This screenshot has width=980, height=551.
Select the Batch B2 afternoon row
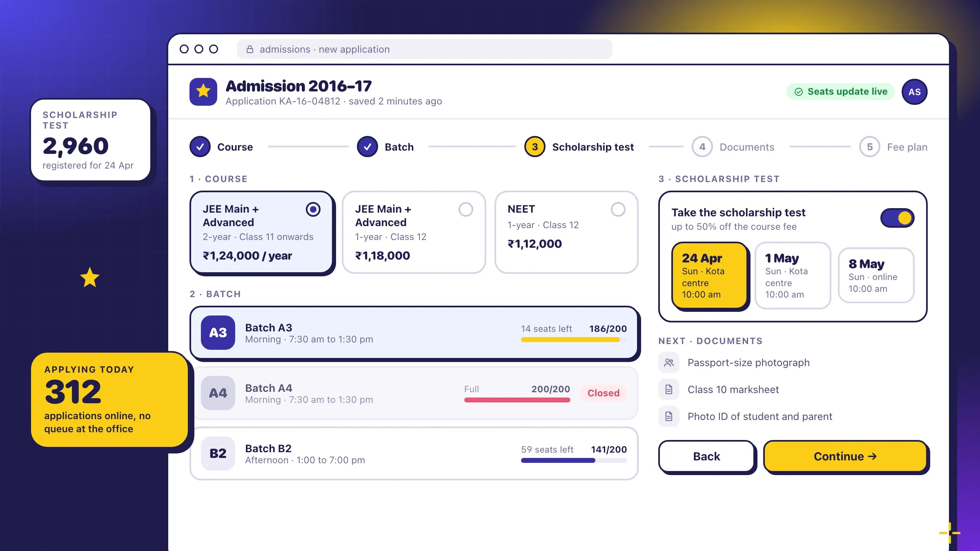414,453
